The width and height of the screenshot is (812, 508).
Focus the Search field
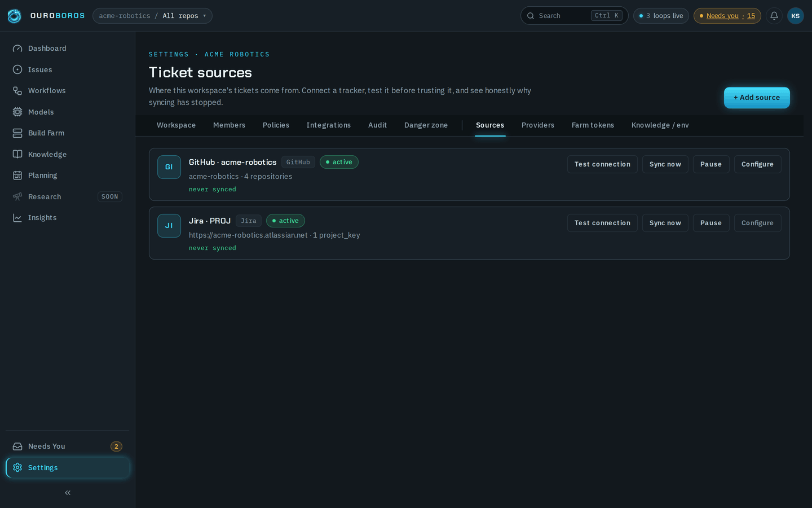(574, 16)
